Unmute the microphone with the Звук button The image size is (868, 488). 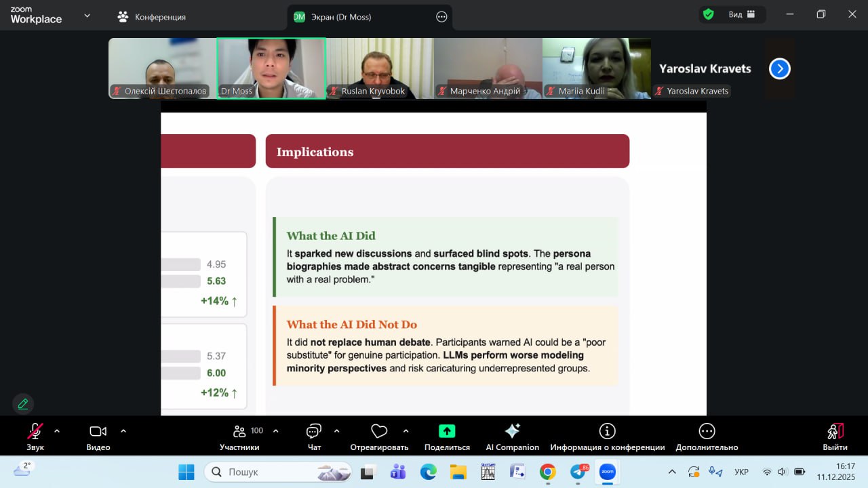(x=35, y=436)
